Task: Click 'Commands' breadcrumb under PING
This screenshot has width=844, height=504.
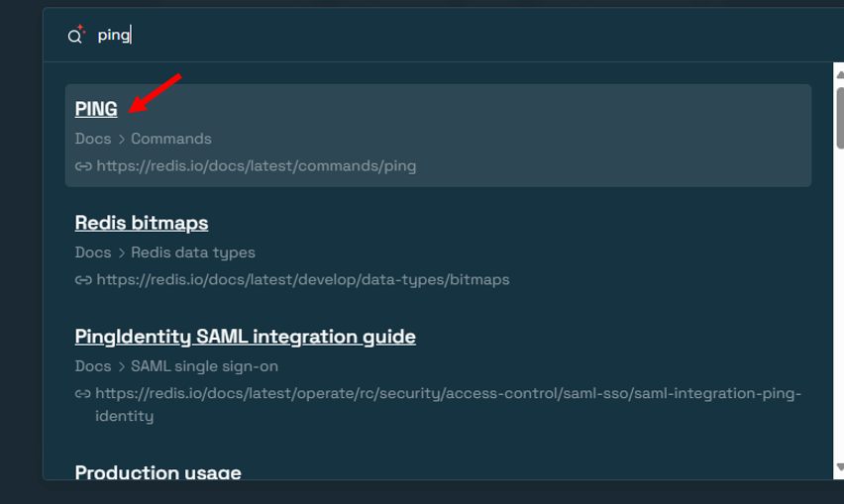Action: point(171,139)
